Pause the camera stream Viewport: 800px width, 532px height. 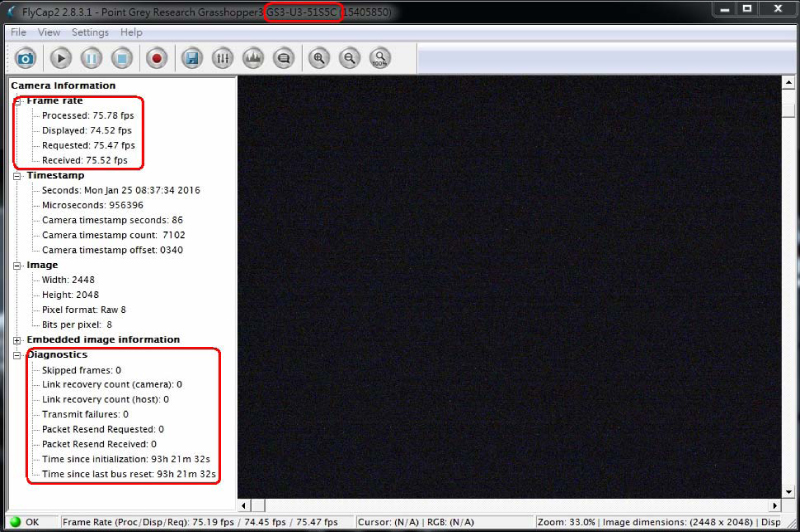point(91,58)
